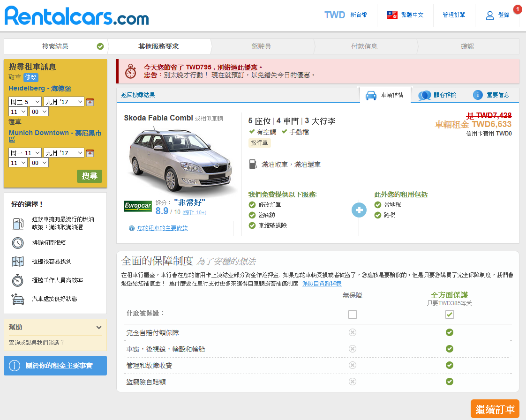Open the 重要信息 important info tab
The height and width of the screenshot is (420, 526).
(491, 95)
